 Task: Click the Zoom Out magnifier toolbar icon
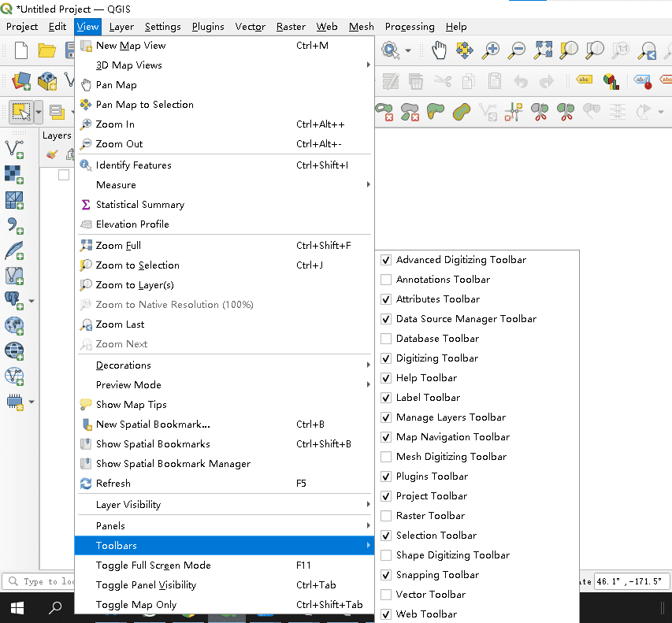[517, 50]
